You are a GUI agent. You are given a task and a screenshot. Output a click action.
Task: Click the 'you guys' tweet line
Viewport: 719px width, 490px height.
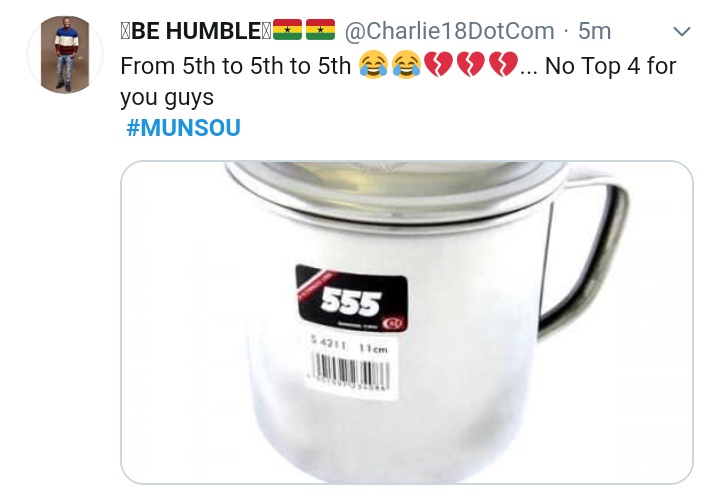[167, 98]
